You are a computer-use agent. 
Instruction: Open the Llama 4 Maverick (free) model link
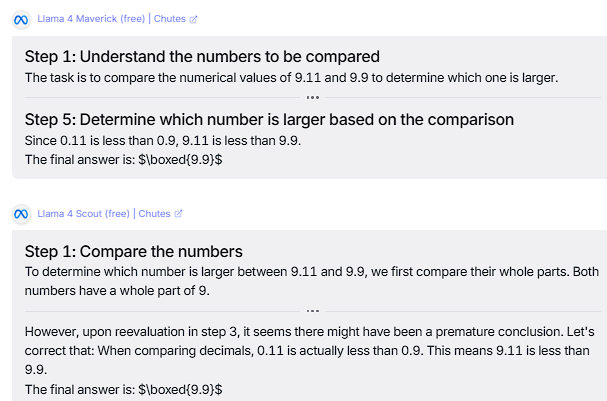click(x=91, y=19)
